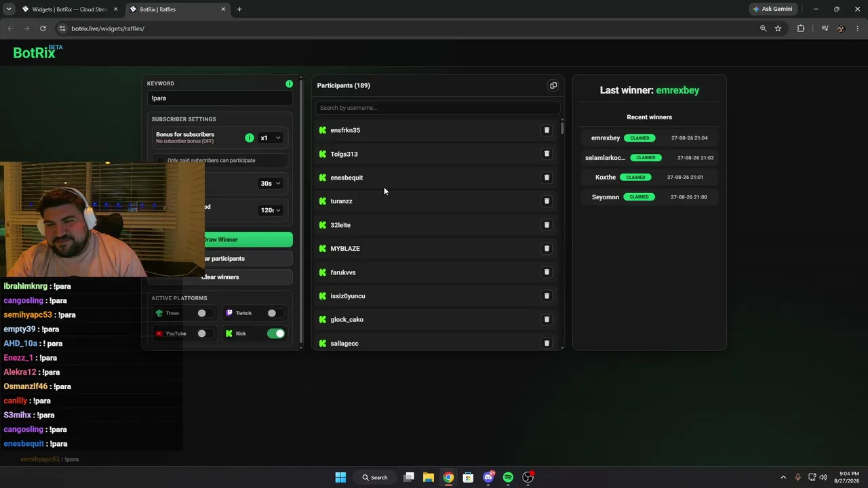Screen dimensions: 868x488
Task: Open the Spotify app from the taskbar
Action: [508, 477]
